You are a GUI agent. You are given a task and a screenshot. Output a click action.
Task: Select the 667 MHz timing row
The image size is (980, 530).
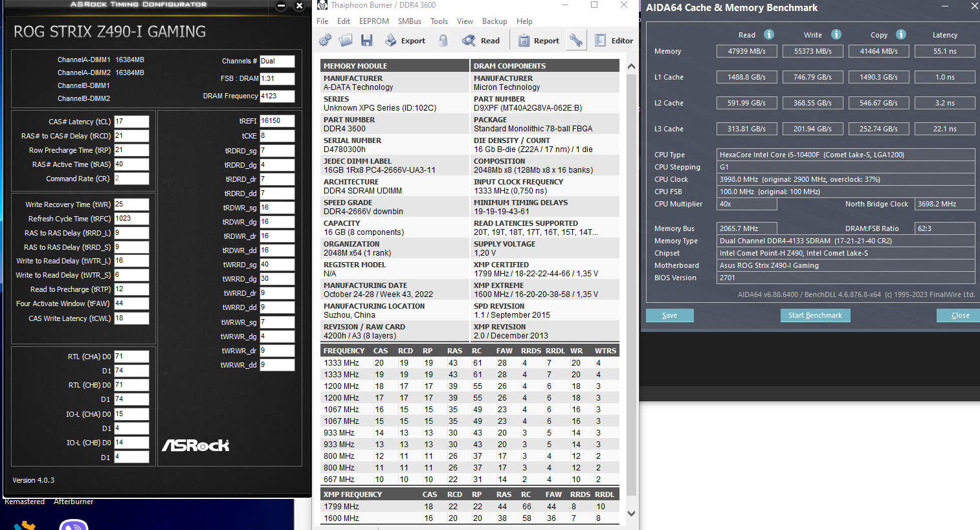coord(470,480)
